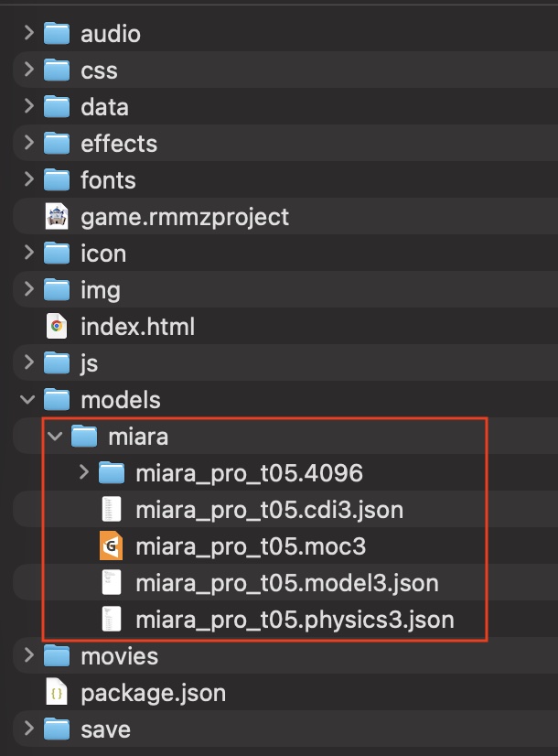Screen dimensions: 558x756
Task: Click the audio folder icon
Action: 57,34
